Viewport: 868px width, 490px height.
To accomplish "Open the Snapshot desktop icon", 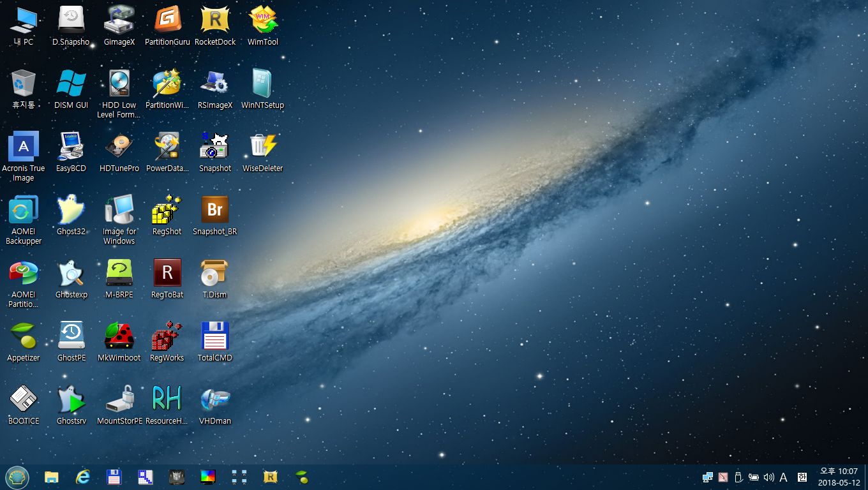I will tap(215, 152).
